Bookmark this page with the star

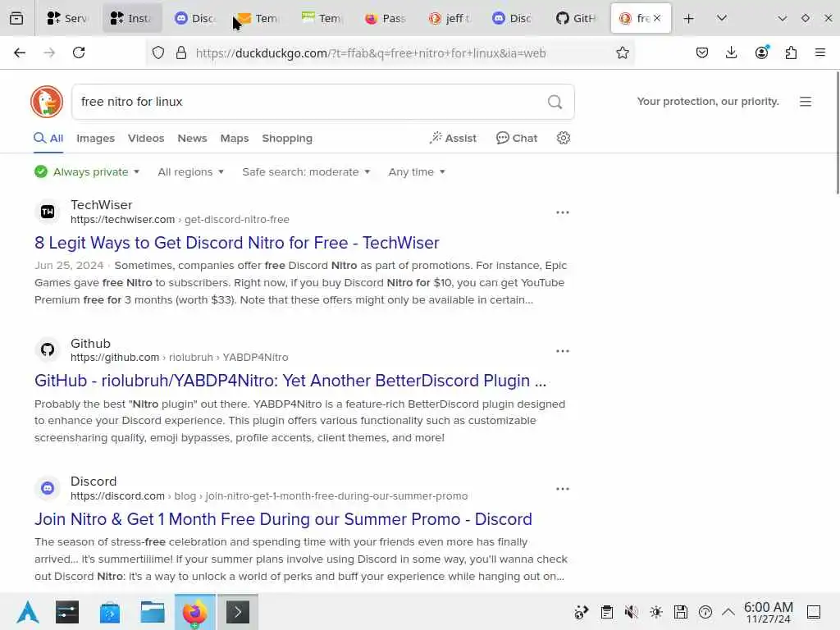pos(622,52)
